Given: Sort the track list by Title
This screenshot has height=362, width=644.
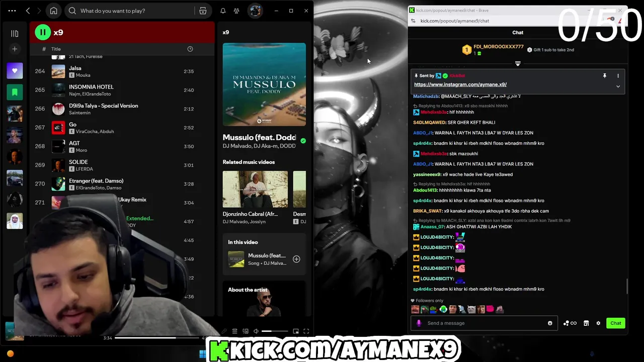Looking at the screenshot, I should point(56,49).
